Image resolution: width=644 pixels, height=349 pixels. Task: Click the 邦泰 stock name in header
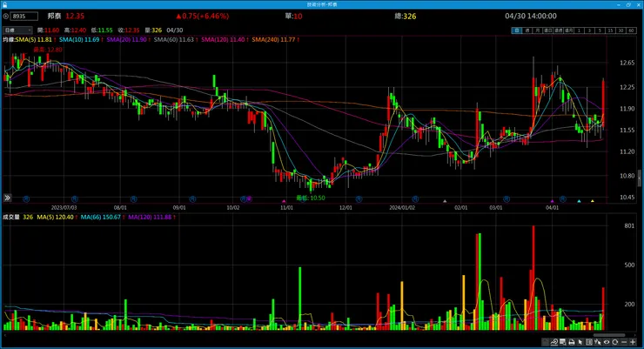[x=54, y=16]
